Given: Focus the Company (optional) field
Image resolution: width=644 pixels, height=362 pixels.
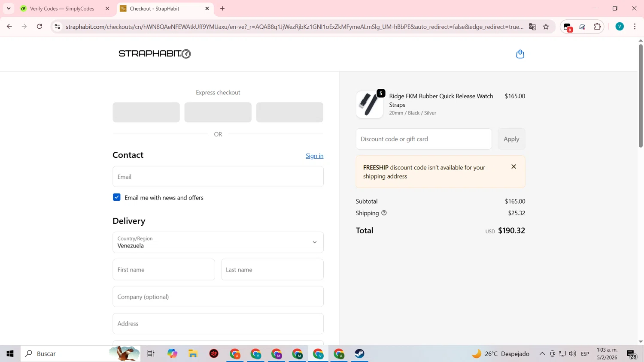Looking at the screenshot, I should (218, 297).
